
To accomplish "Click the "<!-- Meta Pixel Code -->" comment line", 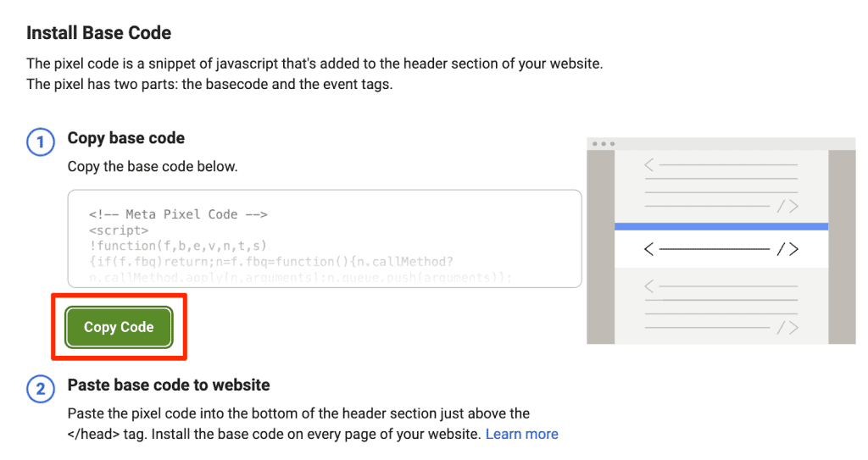I will [x=178, y=214].
